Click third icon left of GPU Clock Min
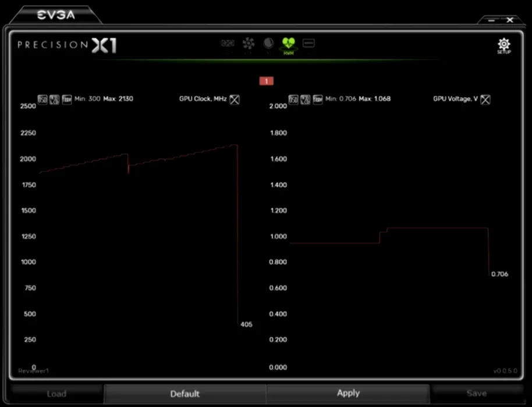532x407 pixels. point(66,99)
